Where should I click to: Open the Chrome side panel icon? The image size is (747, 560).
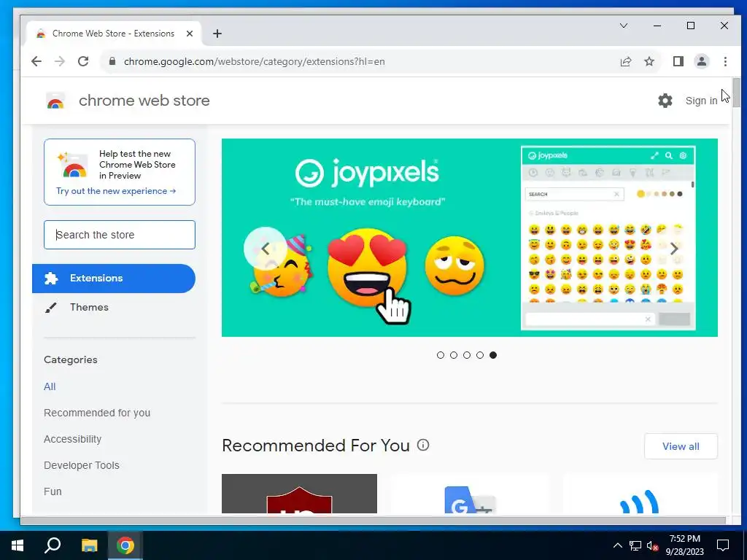(x=678, y=61)
